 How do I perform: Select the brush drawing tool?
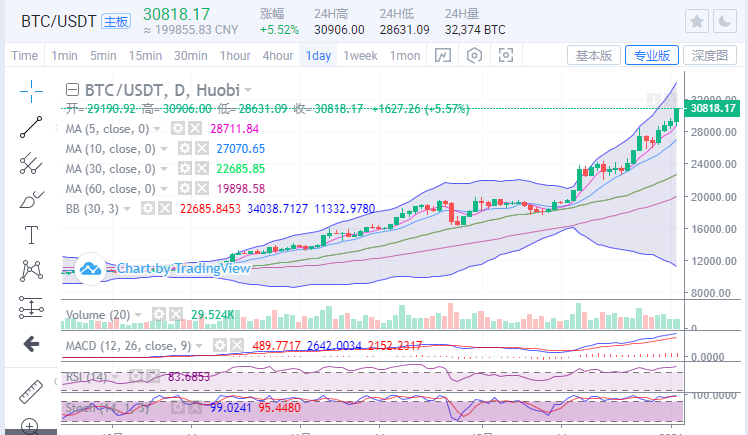[31, 199]
